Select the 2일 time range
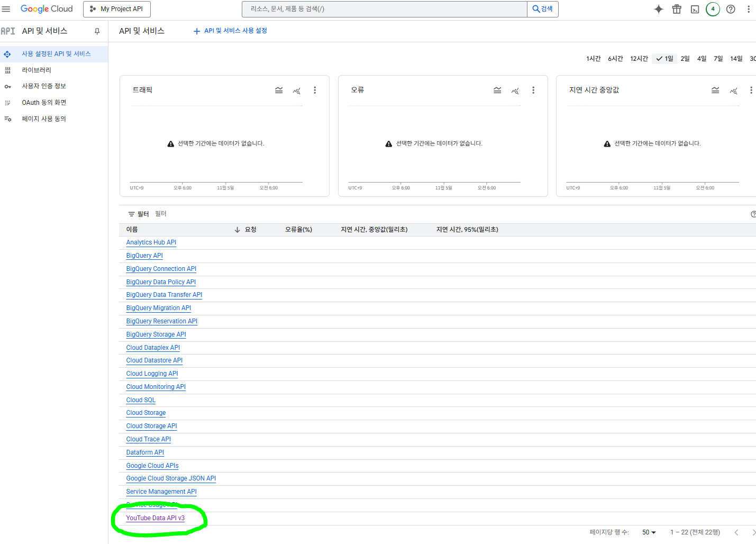This screenshot has height=544, width=756. coord(685,59)
